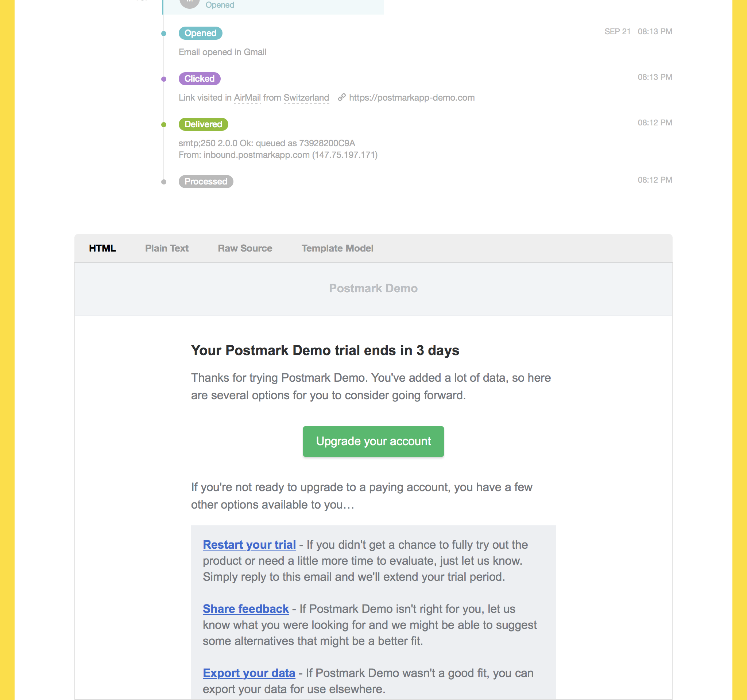This screenshot has width=747, height=700.
Task: Click the green Delivered timeline dot
Action: coord(164,125)
